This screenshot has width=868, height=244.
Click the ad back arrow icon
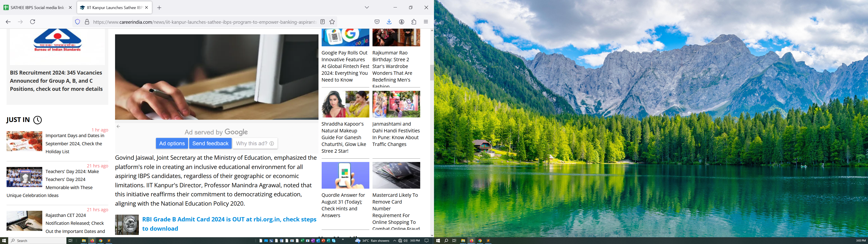(x=118, y=127)
